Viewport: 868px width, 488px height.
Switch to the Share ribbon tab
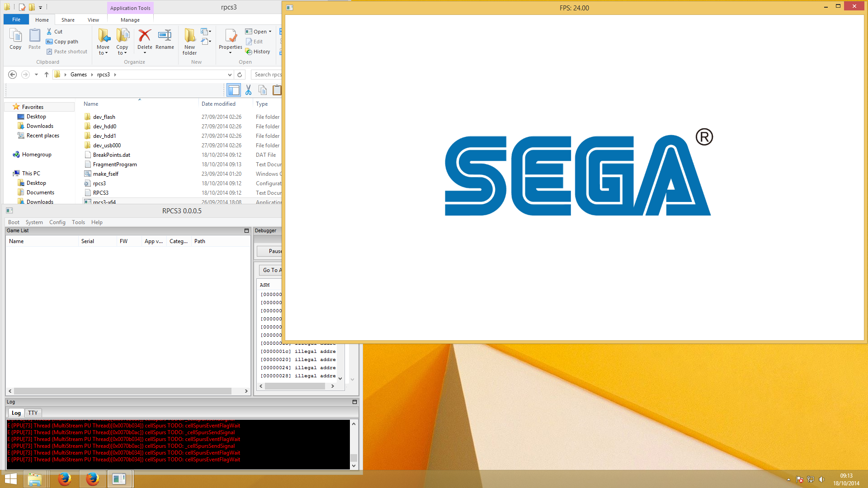point(68,20)
